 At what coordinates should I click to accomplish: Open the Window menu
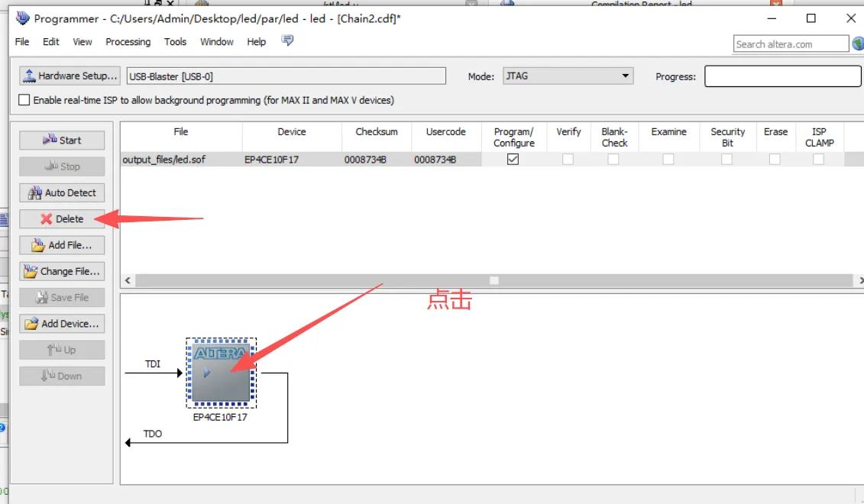216,42
